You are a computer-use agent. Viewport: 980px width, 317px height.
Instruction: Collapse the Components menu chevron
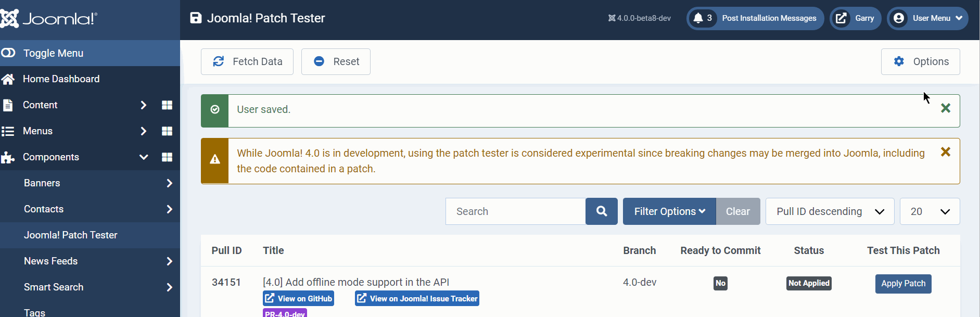(x=144, y=157)
